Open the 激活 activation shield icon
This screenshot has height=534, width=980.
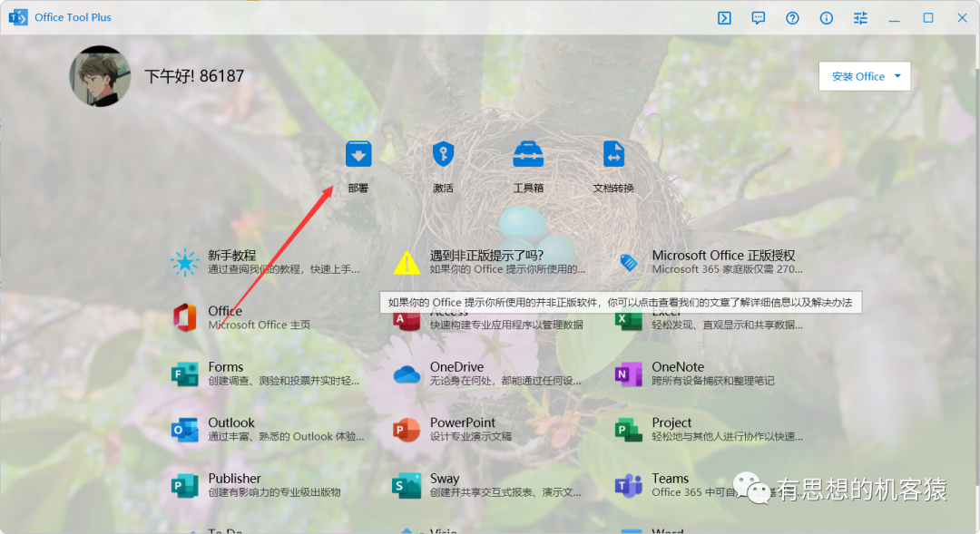tap(443, 154)
